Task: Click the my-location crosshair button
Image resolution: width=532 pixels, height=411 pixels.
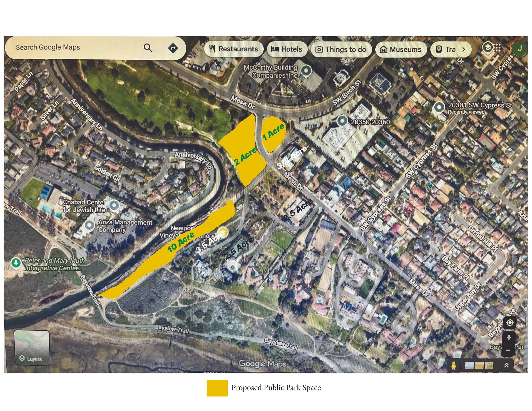Action: coord(510,323)
